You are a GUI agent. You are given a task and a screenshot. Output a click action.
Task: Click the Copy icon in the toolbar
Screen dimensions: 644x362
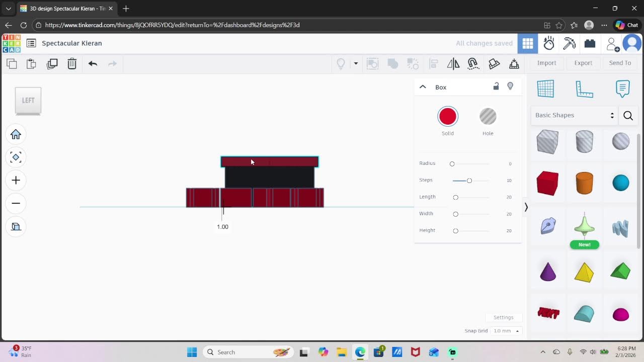(x=12, y=63)
